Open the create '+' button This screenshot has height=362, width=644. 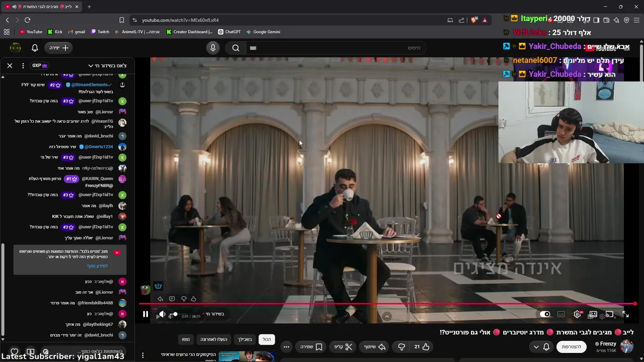point(59,48)
